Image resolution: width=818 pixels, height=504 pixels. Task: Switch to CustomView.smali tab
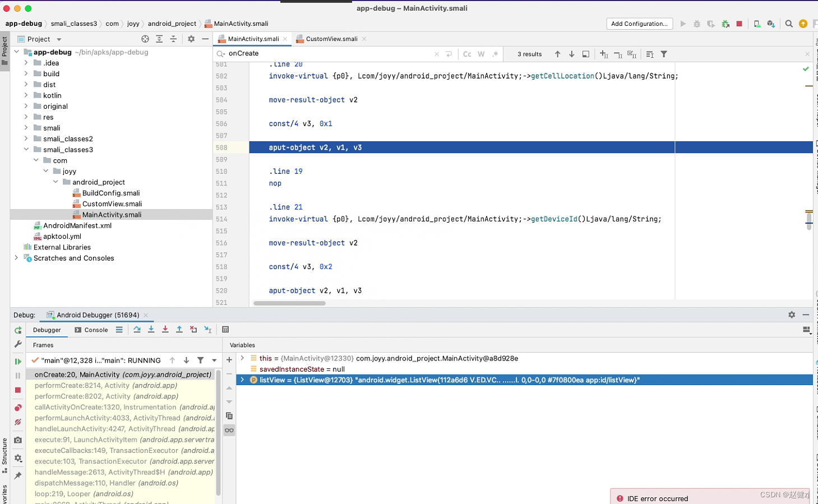point(331,39)
